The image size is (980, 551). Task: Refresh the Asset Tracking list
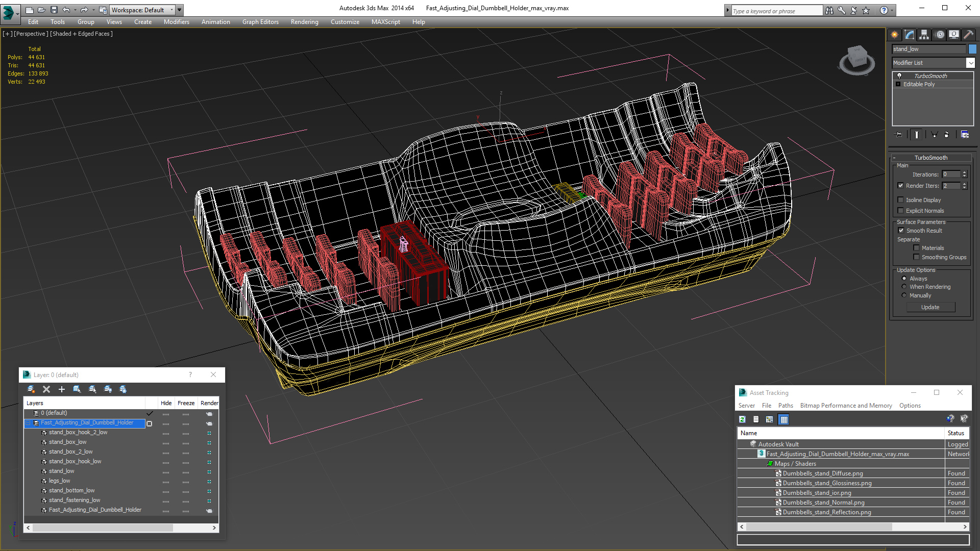point(742,419)
